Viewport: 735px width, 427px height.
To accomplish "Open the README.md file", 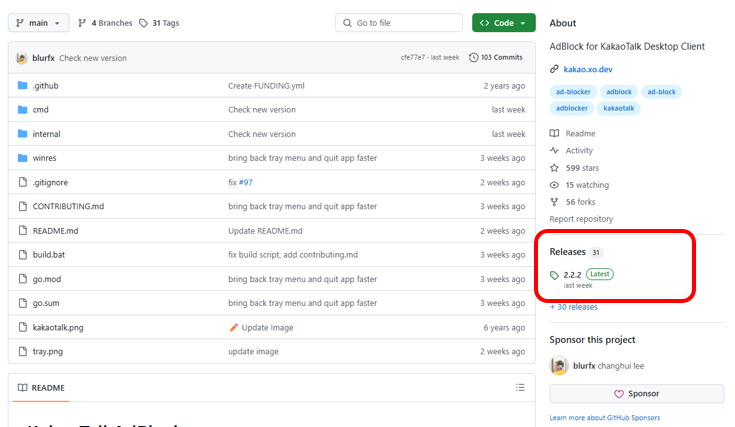I will click(55, 231).
